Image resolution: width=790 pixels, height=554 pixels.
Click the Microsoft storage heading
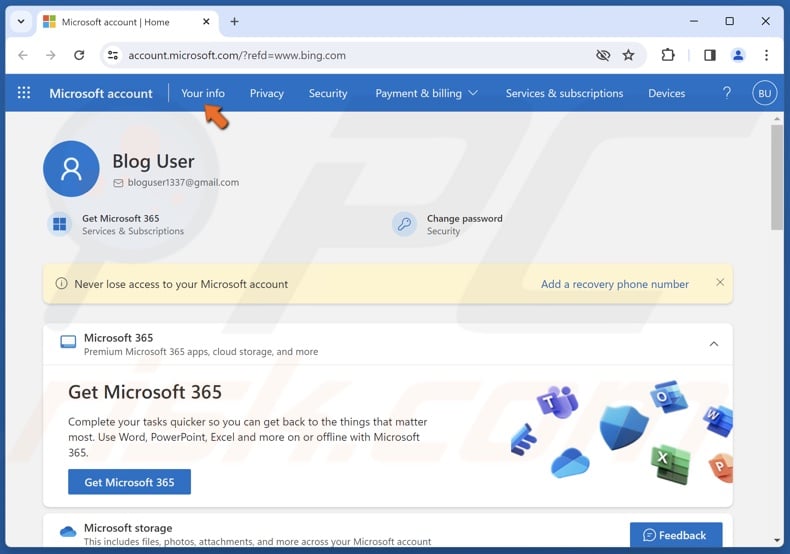point(128,528)
